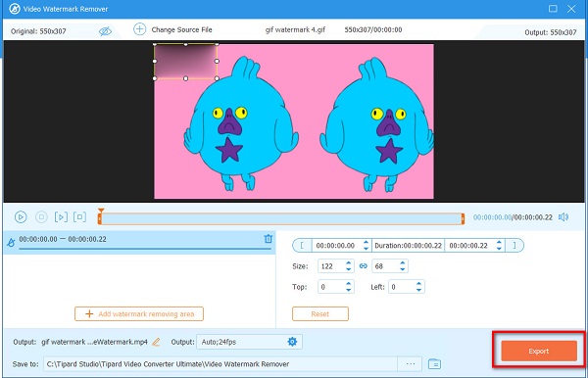Click the orange playhead marker on timeline
The width and height of the screenshot is (588, 378).
(101, 212)
